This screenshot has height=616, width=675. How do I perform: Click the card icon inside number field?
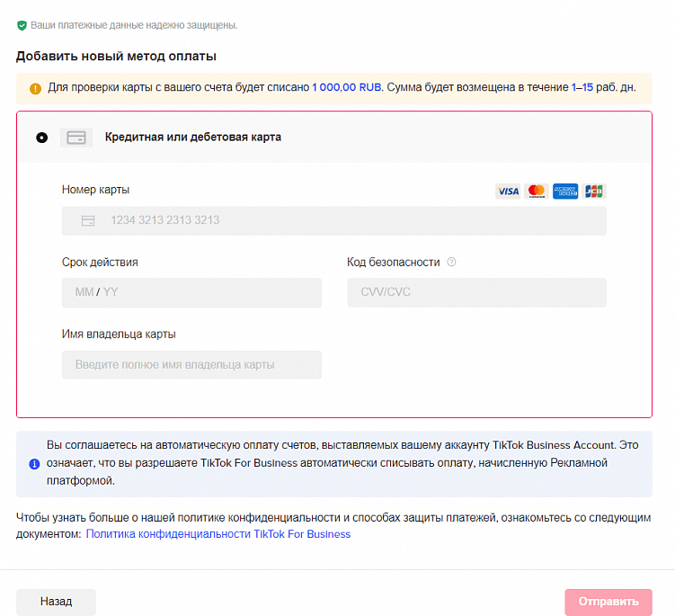88,220
